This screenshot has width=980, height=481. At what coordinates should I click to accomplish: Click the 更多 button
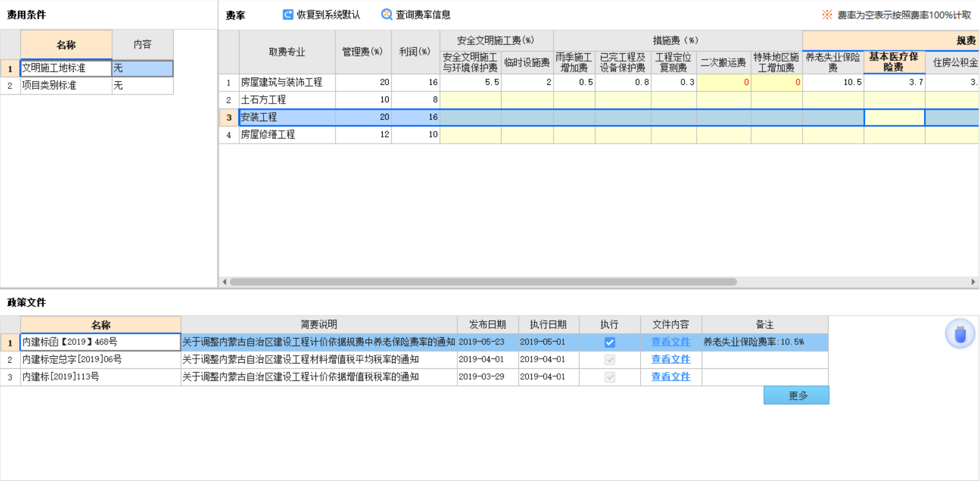(796, 396)
